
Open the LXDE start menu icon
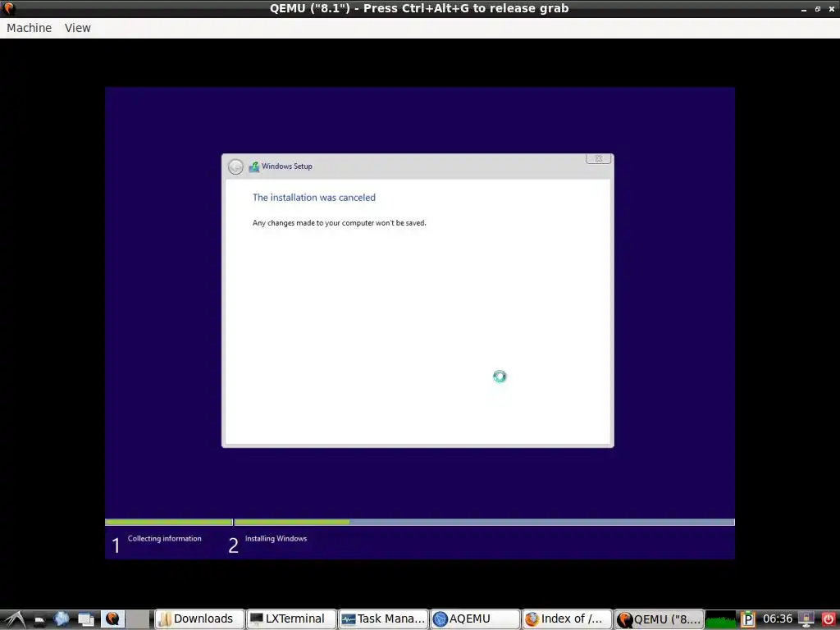14,619
